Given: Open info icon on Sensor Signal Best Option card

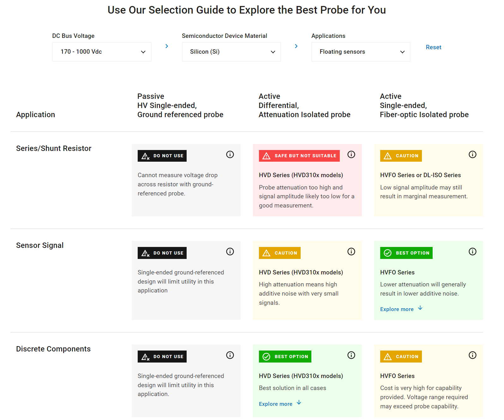Looking at the screenshot, I should click(x=472, y=252).
